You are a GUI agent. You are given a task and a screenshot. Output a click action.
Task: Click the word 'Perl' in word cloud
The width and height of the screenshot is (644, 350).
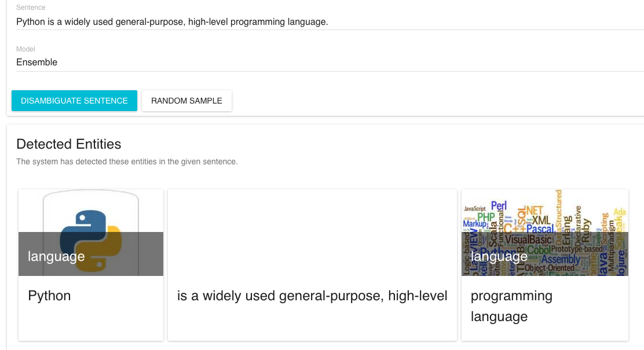[x=499, y=206]
